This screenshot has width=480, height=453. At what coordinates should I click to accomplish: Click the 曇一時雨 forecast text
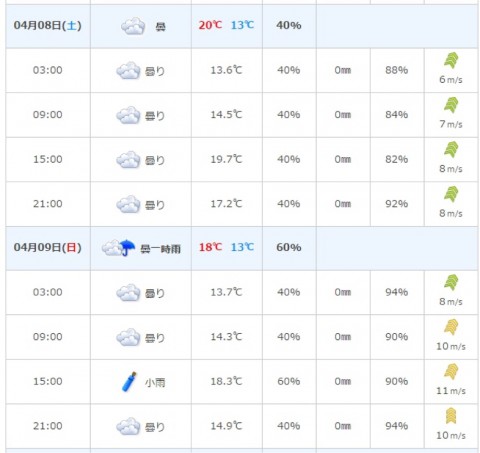[x=161, y=249]
